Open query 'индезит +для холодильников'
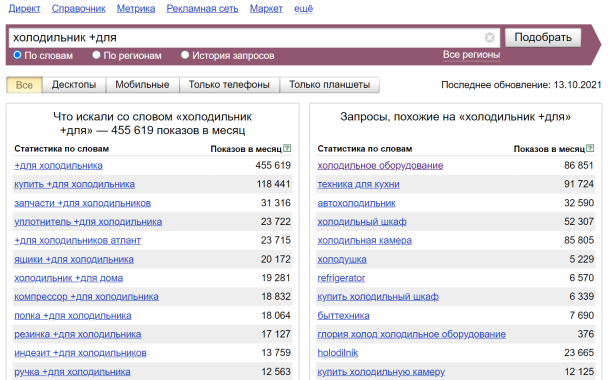Viewport: 608px width, 380px height. click(80, 353)
